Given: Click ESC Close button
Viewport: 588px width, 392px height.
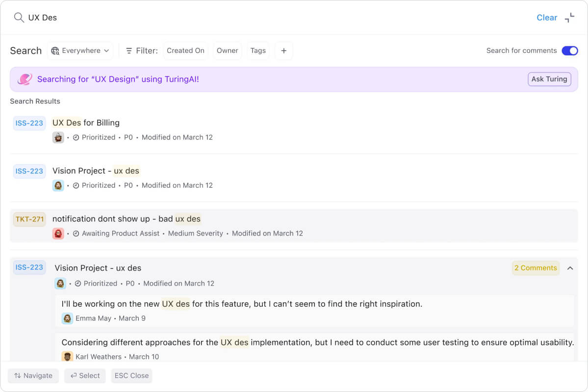Looking at the screenshot, I should pyautogui.click(x=131, y=375).
